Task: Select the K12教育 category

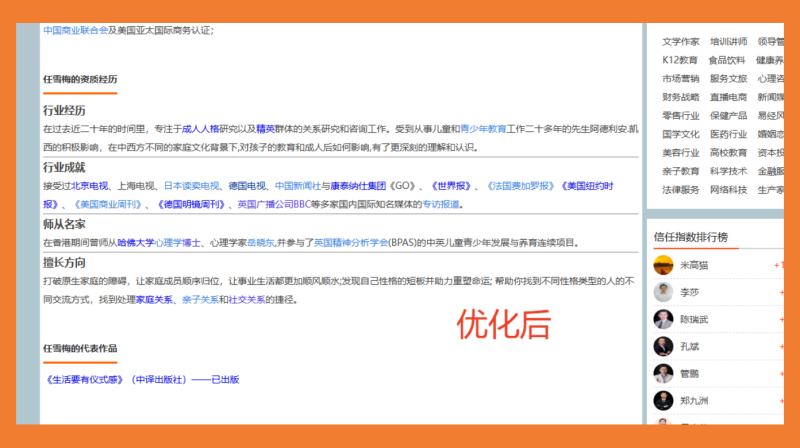Action: [x=680, y=60]
